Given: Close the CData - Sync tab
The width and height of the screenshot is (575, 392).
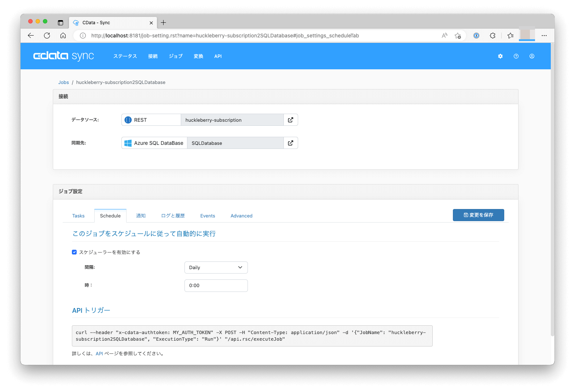Looking at the screenshot, I should click(151, 23).
